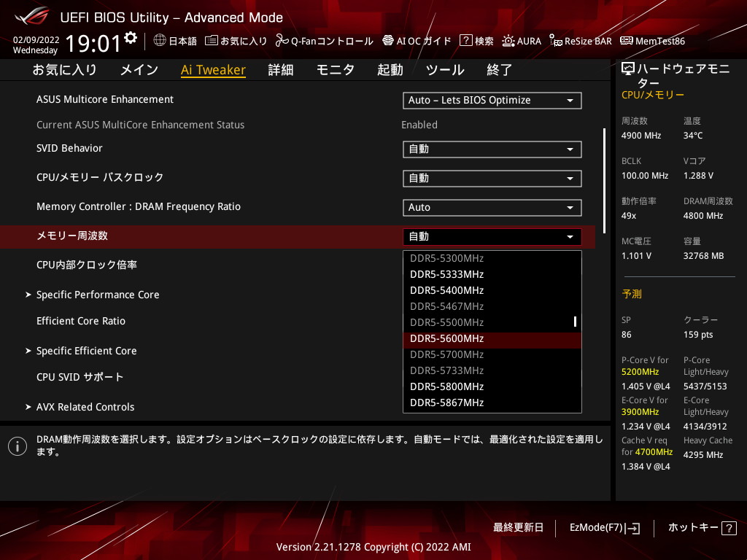
Task: Click the 32768 MB capacity value
Action: [703, 256]
